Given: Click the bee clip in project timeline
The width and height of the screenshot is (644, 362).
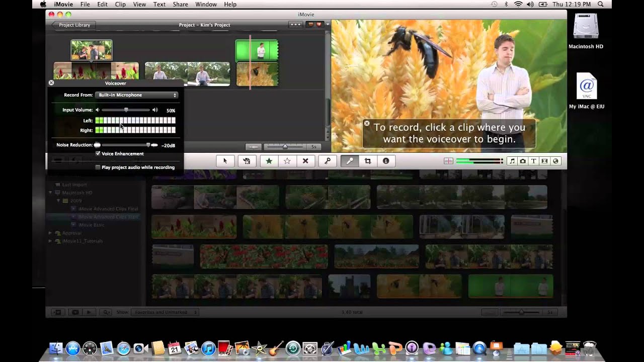Looking at the screenshot, I should (x=257, y=74).
